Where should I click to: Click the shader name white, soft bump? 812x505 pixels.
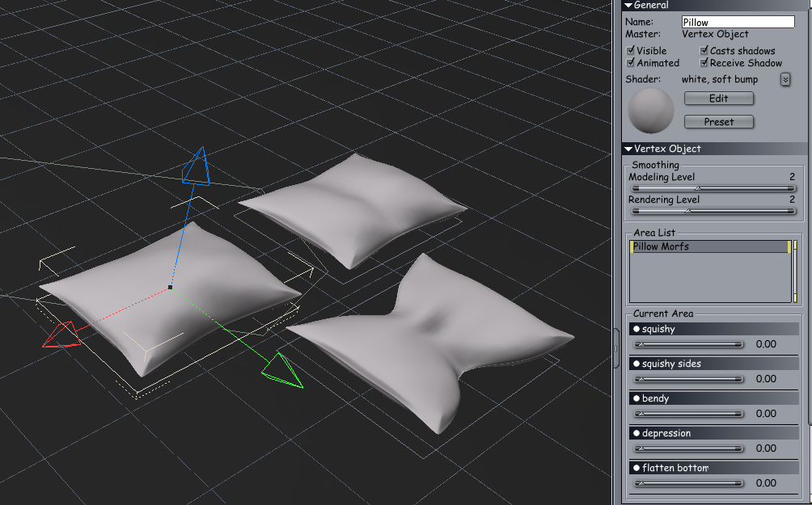pos(720,79)
